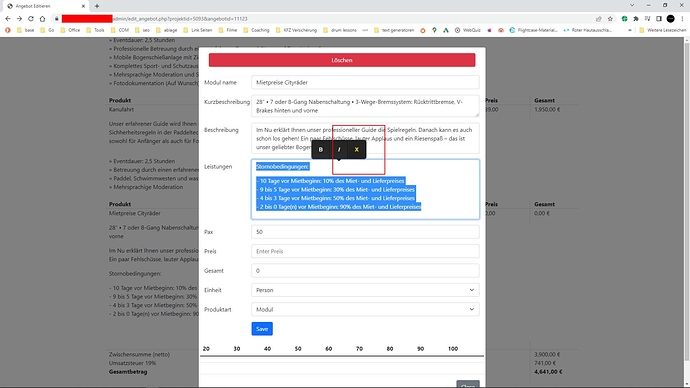Open the Office bookmark folder
The width and height of the screenshot is (690, 388).
70,30
